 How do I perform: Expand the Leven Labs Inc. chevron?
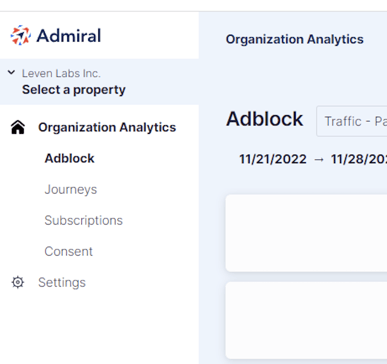pyautogui.click(x=11, y=72)
